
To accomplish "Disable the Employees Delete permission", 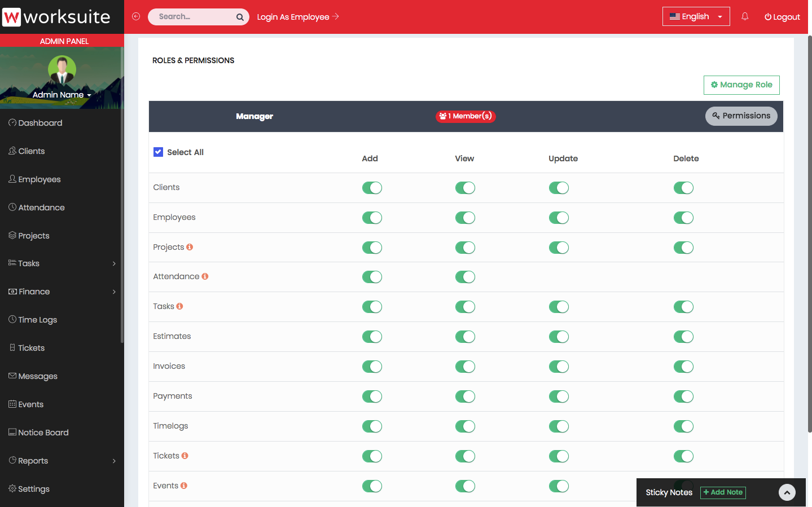I will point(683,218).
